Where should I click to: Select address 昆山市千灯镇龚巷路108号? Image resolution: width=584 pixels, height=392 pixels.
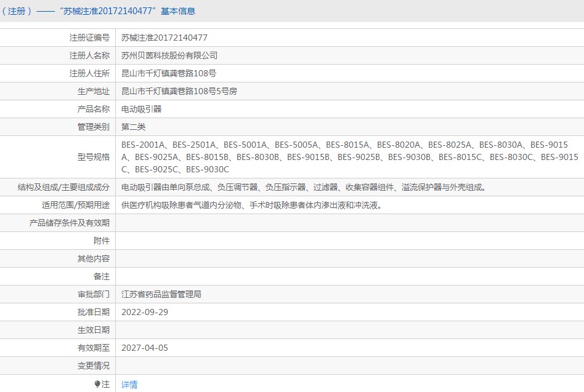169,73
